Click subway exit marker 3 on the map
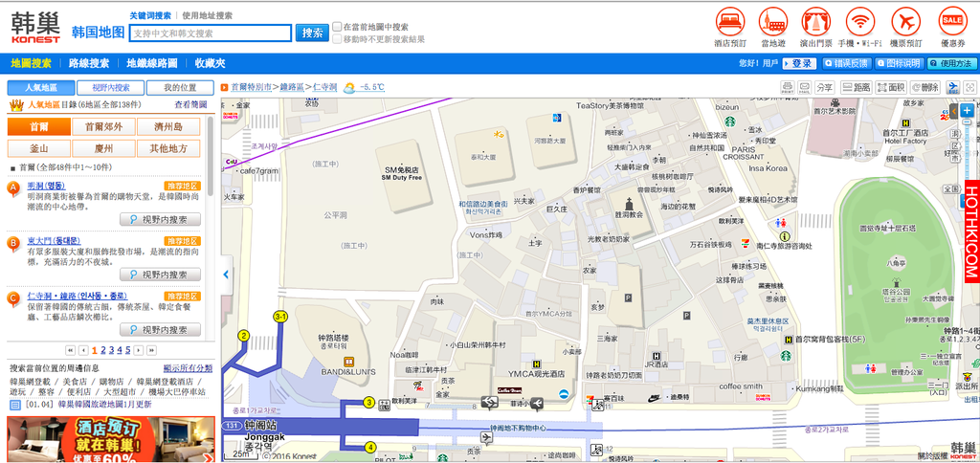 (x=369, y=403)
